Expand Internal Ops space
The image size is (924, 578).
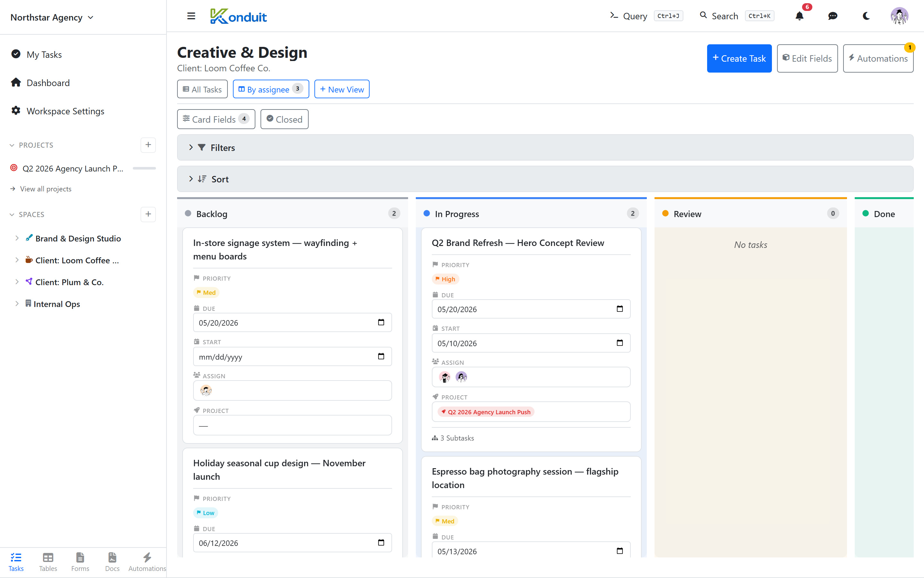click(x=17, y=303)
